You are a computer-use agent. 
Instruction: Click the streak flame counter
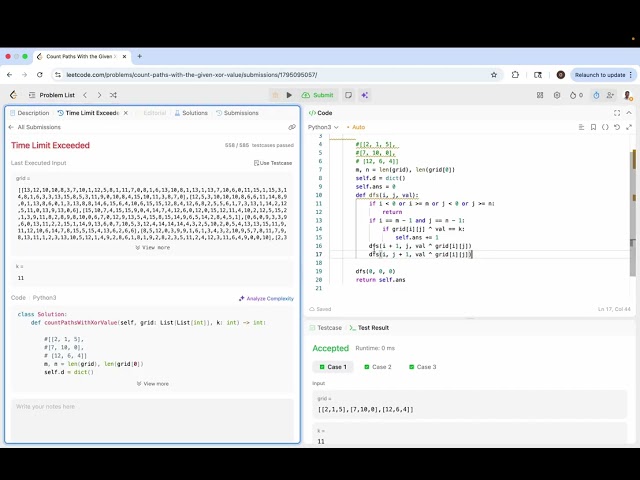click(x=576, y=95)
